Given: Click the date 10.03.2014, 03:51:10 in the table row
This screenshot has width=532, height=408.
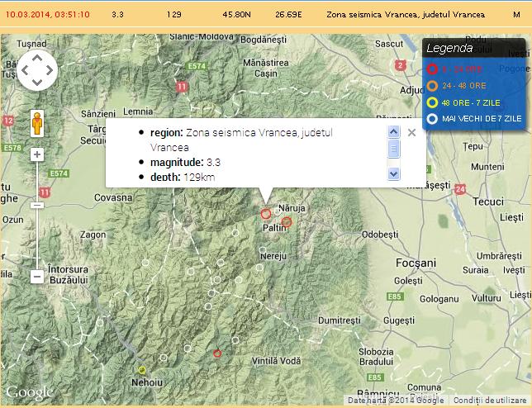Looking at the screenshot, I should (x=48, y=15).
